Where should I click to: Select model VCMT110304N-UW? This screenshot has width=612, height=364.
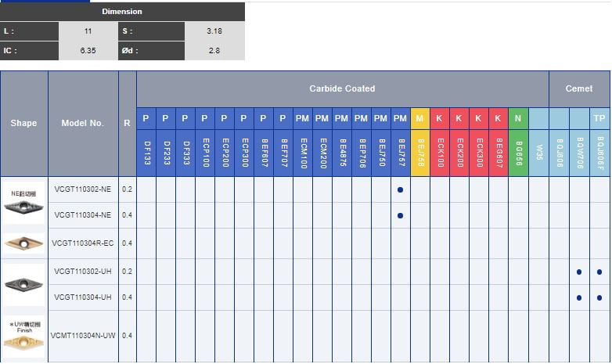83,336
